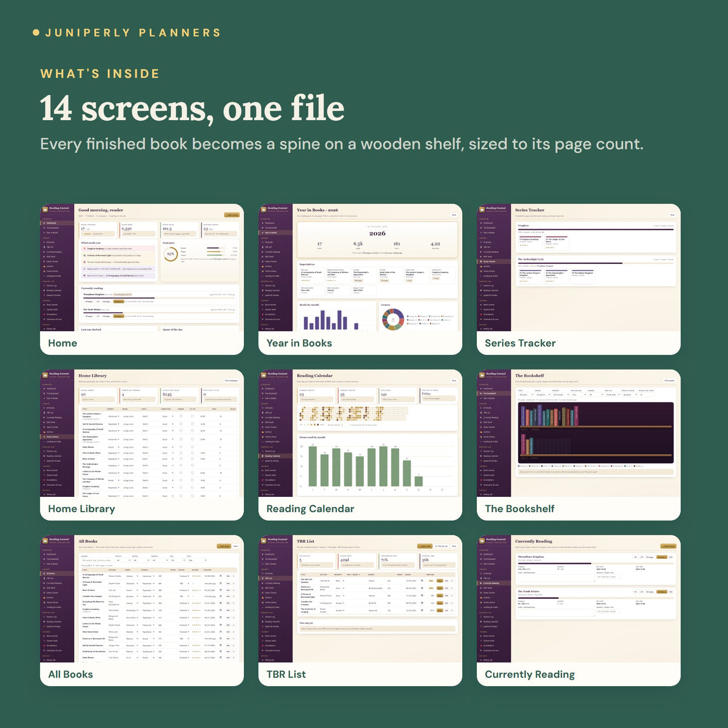The height and width of the screenshot is (728, 728).
Task: Click the Reading Journal logo in Series Tracker thumbnail
Action: click(x=482, y=210)
